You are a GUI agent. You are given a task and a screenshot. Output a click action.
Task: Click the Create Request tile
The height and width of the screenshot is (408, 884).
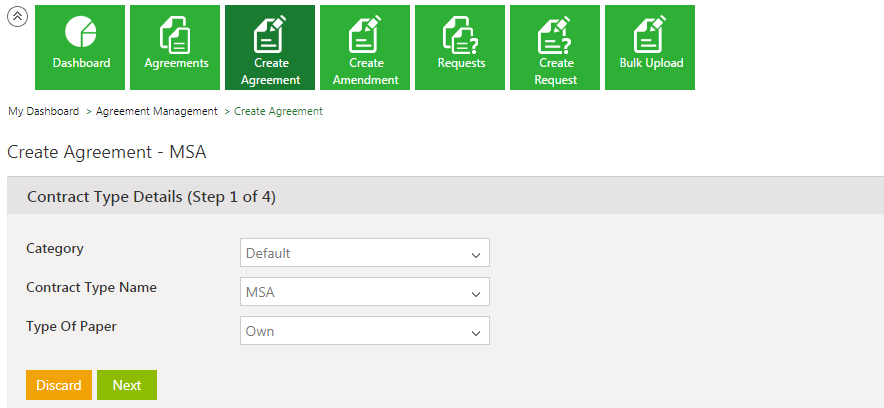[x=555, y=47]
